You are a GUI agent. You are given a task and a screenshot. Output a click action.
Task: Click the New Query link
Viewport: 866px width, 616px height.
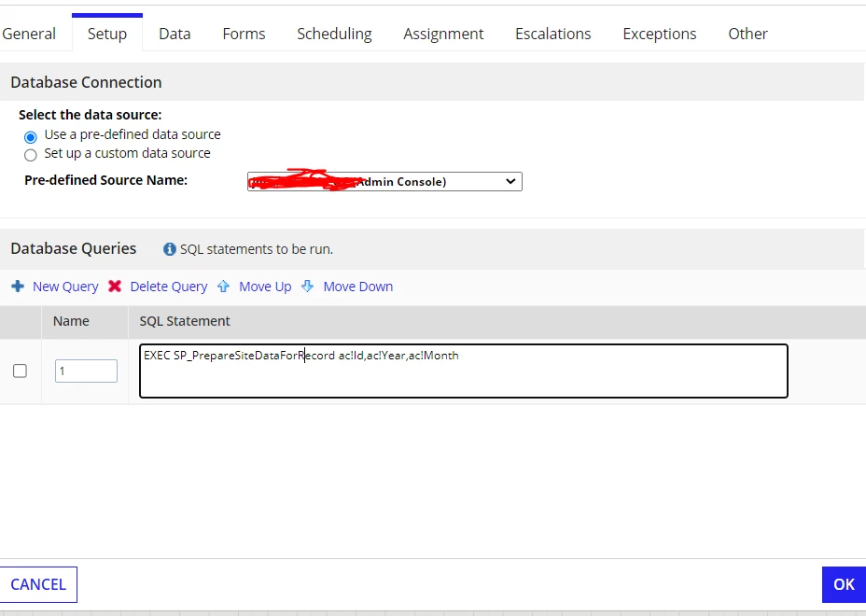click(65, 287)
